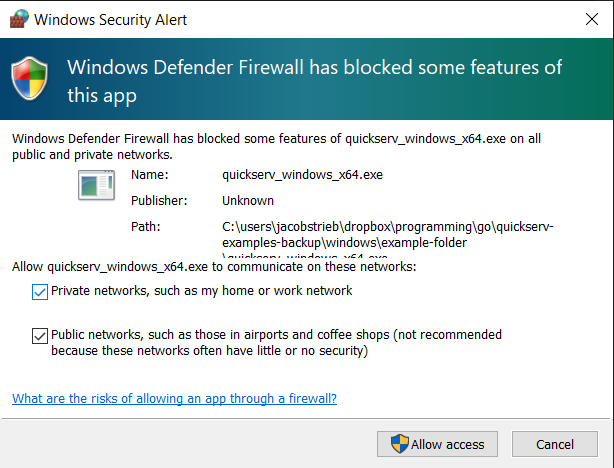614x468 pixels.
Task: Click the quickserv application icon
Action: click(97, 186)
